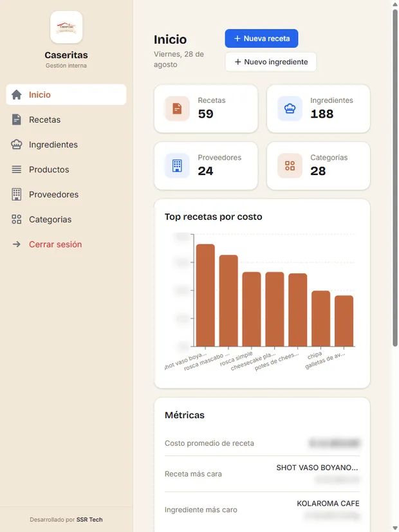Open Ingredientes in the sidebar

pos(66,145)
